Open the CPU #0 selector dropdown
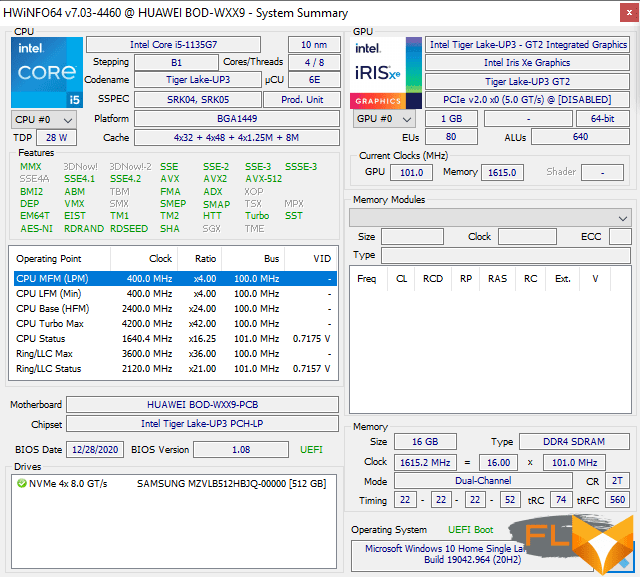 (x=44, y=120)
